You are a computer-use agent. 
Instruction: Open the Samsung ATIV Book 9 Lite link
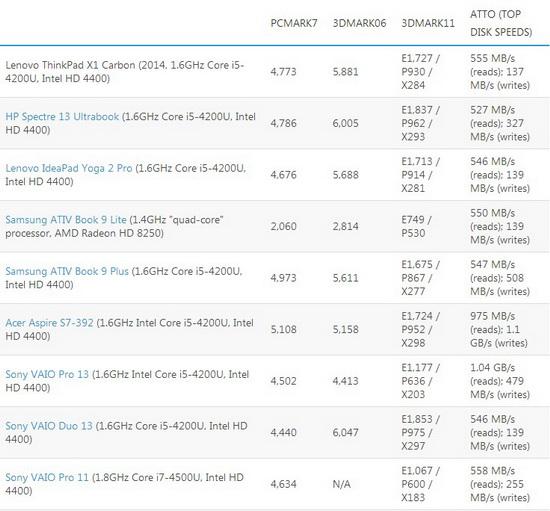tap(66, 220)
